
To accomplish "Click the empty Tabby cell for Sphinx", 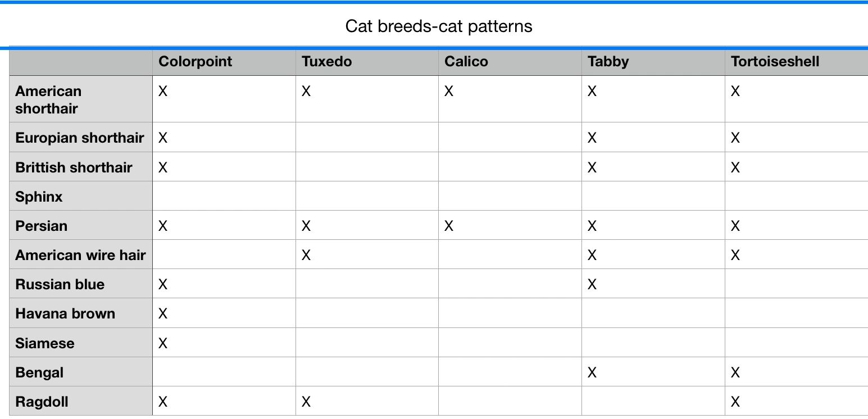I will click(653, 197).
